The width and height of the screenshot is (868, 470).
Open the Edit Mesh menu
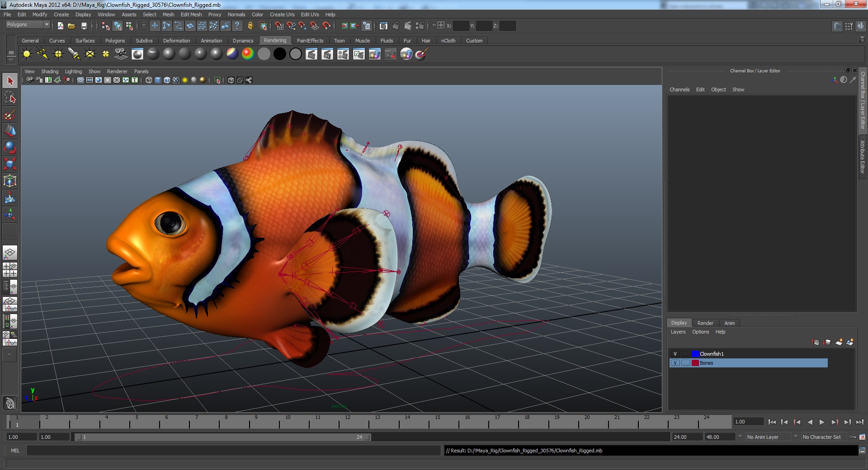191,14
